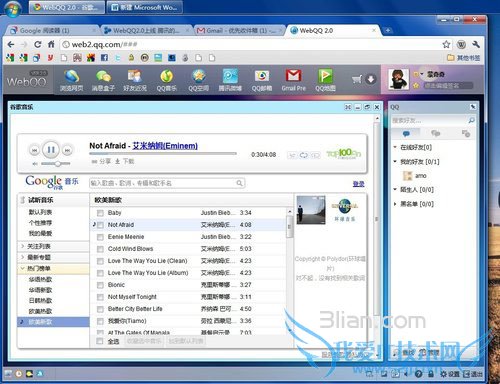500x384 pixels.
Task: Expand the 黑名单 [0/0] group
Action: coord(395,204)
